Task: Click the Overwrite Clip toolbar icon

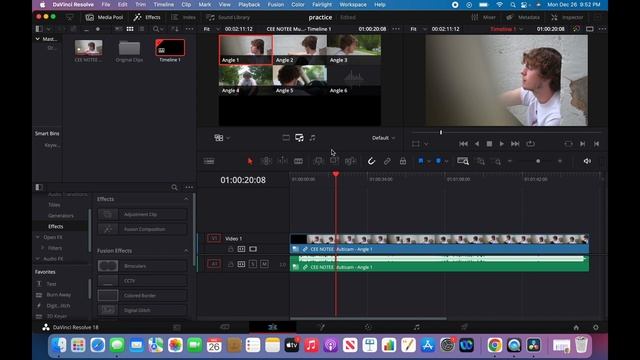Action: pos(334,161)
